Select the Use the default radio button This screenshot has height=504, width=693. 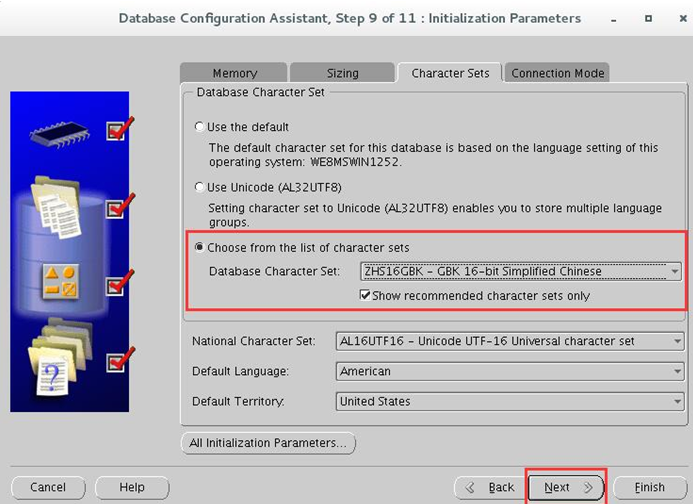click(x=199, y=127)
